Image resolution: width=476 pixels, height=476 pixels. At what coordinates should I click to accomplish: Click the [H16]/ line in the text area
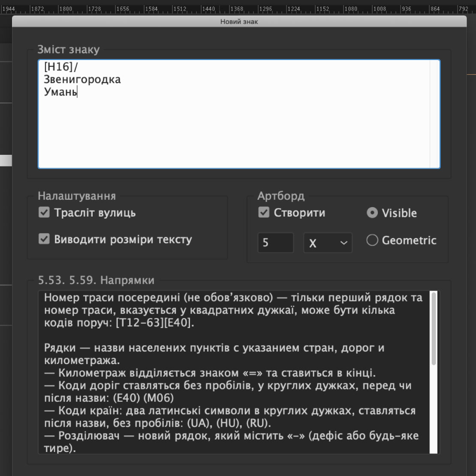(61, 67)
